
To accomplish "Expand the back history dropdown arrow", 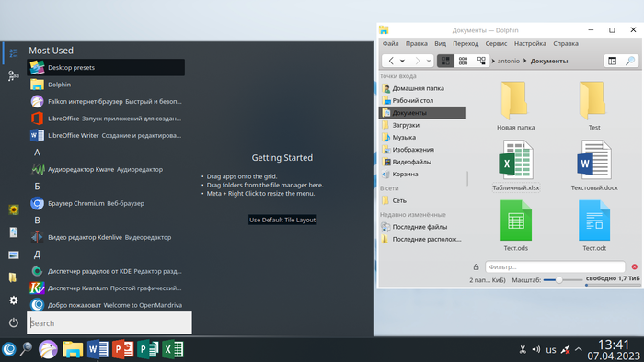I will click(x=403, y=61).
